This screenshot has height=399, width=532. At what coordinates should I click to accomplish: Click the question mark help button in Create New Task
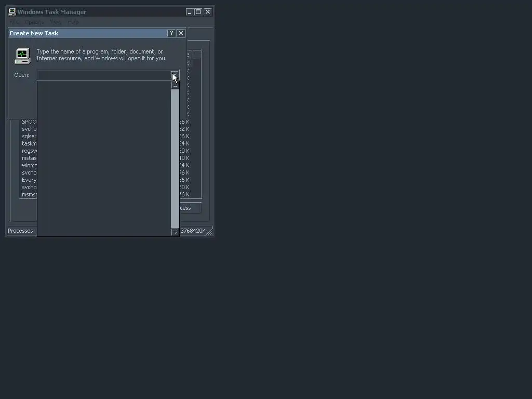click(171, 33)
